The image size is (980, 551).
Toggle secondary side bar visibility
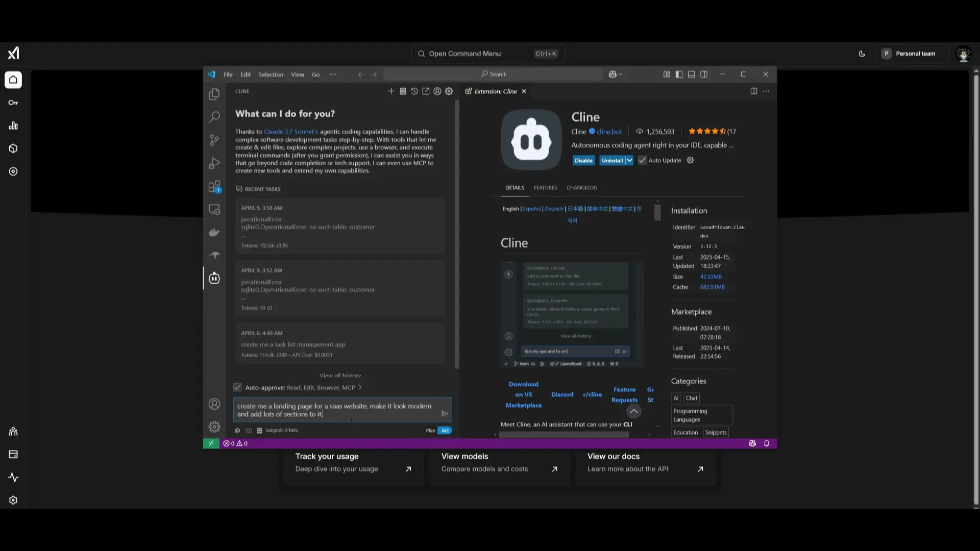pos(704,74)
